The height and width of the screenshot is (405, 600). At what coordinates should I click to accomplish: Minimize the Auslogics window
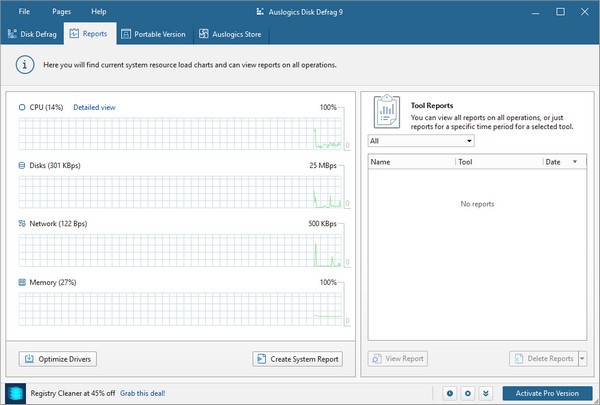(536, 12)
